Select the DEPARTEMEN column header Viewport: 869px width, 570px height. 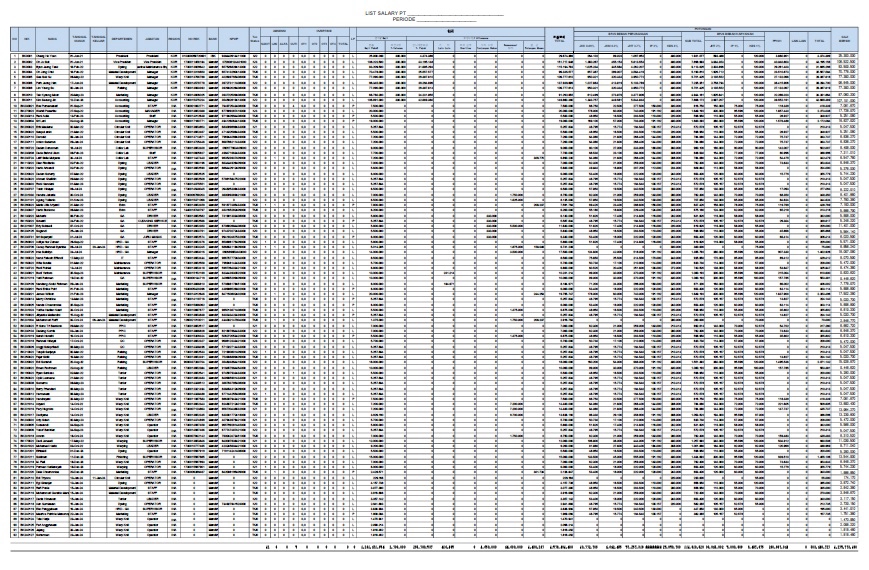pyautogui.click(x=121, y=39)
